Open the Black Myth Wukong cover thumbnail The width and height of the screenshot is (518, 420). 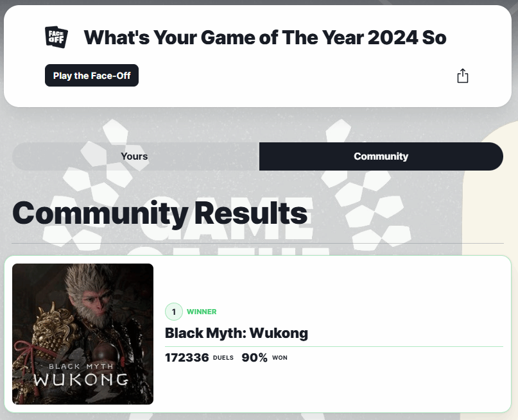coord(83,334)
